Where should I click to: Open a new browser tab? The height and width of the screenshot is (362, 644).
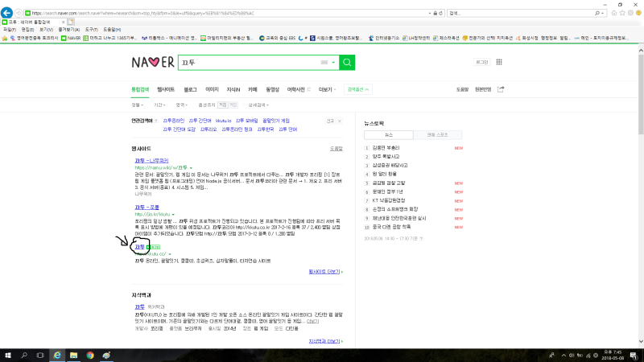(71, 22)
